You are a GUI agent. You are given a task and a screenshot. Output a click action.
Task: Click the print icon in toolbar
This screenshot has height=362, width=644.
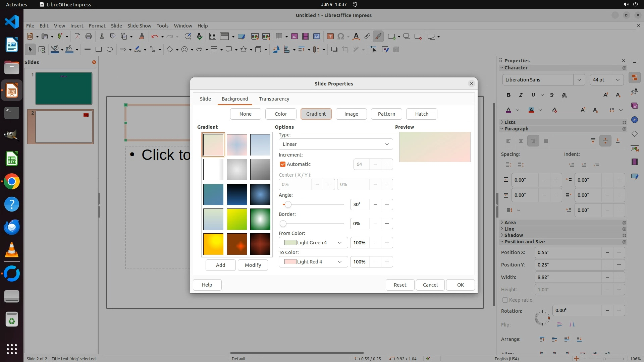[89, 36]
